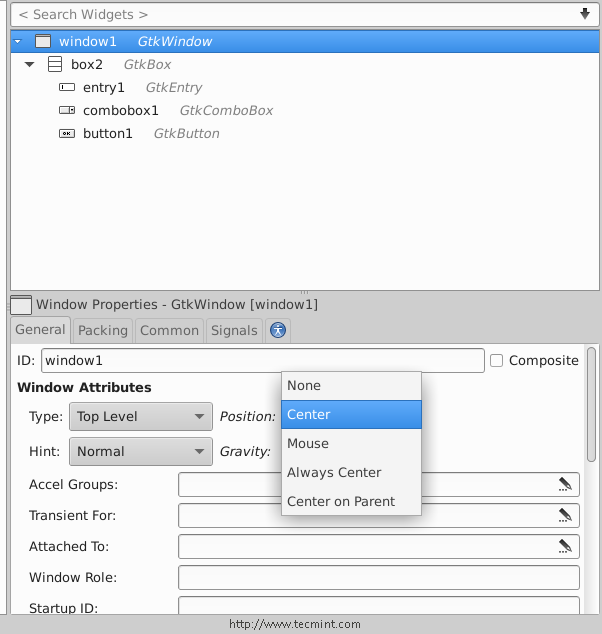Click the Transient For edit pencil icon
602x634 pixels.
click(x=565, y=516)
